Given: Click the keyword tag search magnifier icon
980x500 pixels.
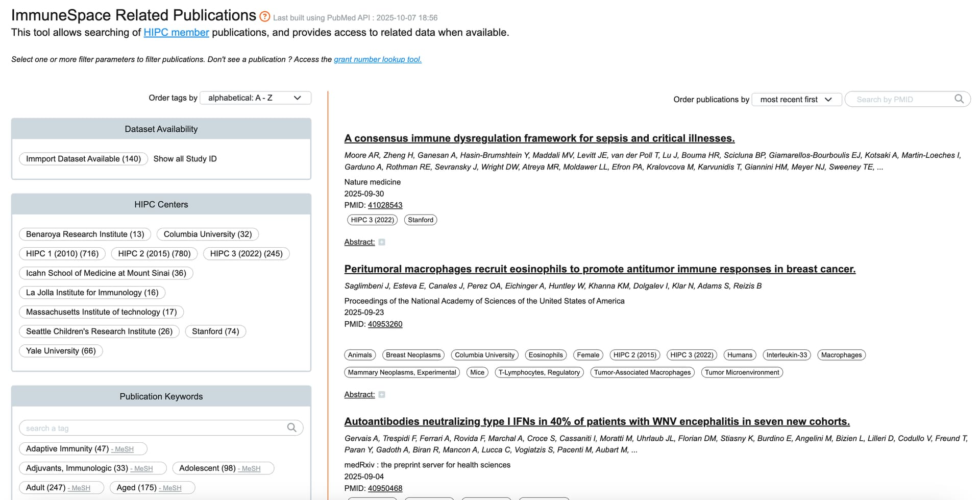Looking at the screenshot, I should pyautogui.click(x=291, y=427).
